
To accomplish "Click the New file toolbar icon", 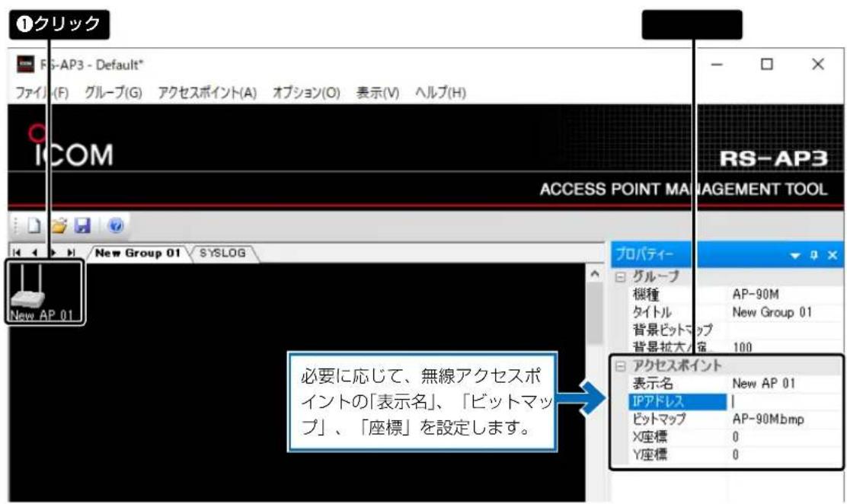I will coord(34,225).
